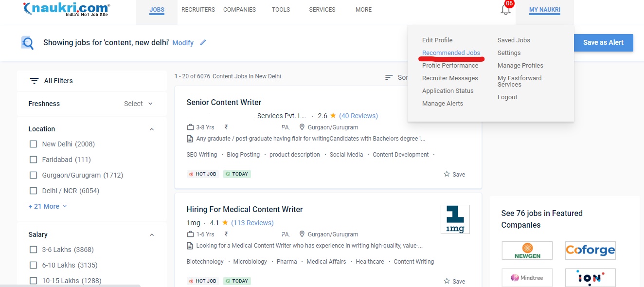
Task: Click the Save as Alert button
Action: click(603, 42)
